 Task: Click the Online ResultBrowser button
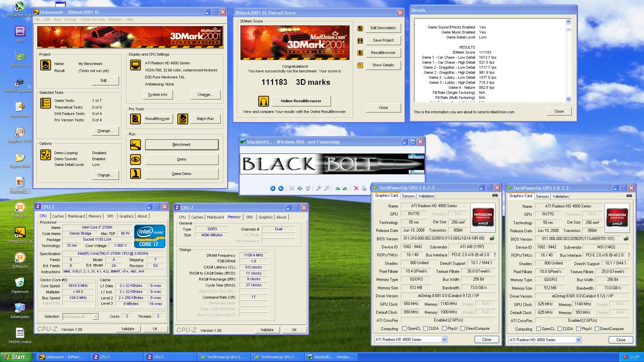tap(301, 101)
